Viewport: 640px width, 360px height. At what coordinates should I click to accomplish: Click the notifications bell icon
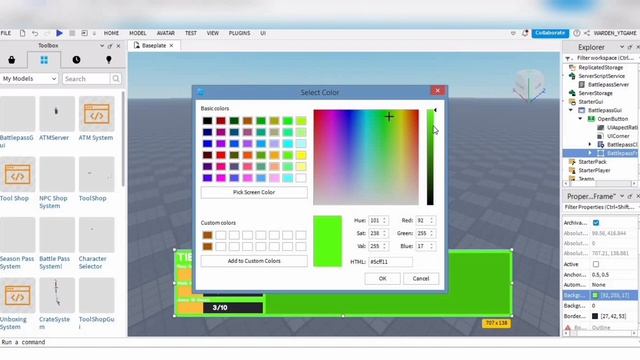point(525,33)
